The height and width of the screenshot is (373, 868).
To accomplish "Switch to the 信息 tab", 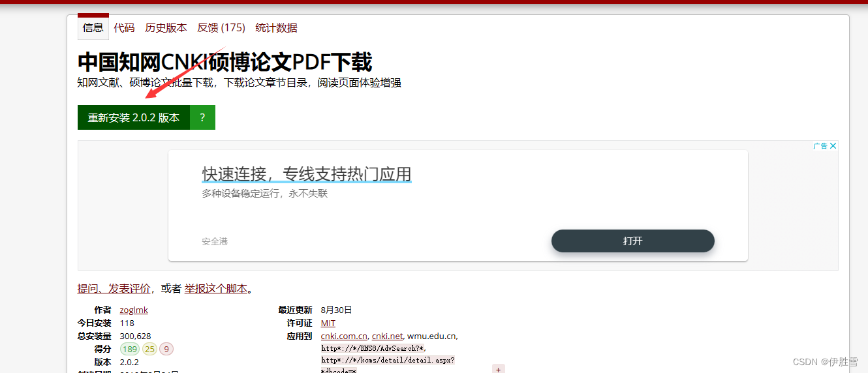I will click(93, 27).
